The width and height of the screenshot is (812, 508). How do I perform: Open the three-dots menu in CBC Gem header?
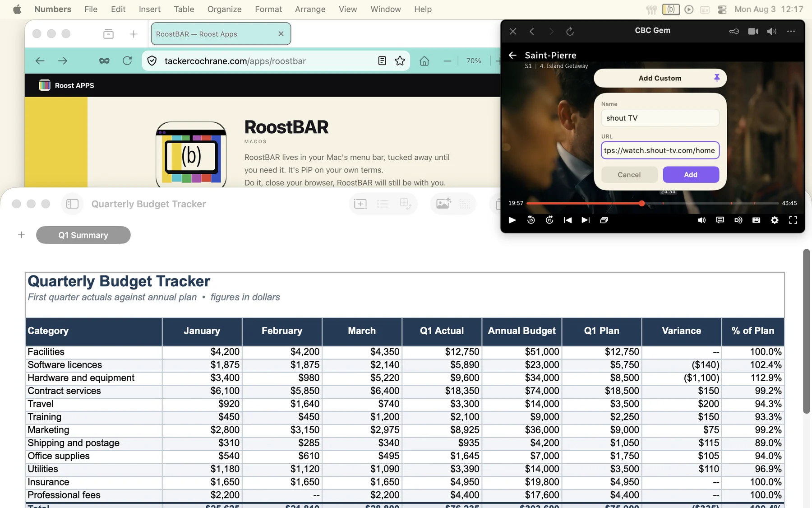tap(791, 31)
